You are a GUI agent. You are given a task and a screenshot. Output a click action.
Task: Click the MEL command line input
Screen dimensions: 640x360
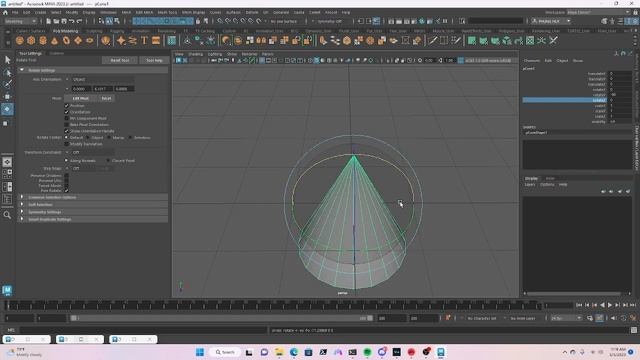coord(143,330)
